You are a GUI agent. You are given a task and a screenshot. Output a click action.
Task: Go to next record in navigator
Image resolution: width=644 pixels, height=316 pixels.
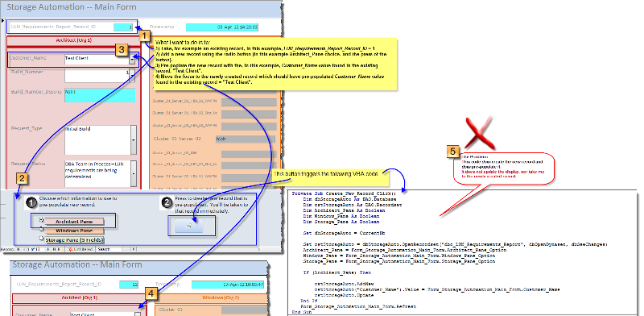click(48, 249)
